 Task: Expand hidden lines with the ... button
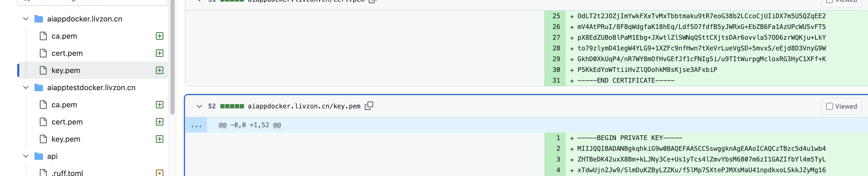pyautogui.click(x=196, y=125)
